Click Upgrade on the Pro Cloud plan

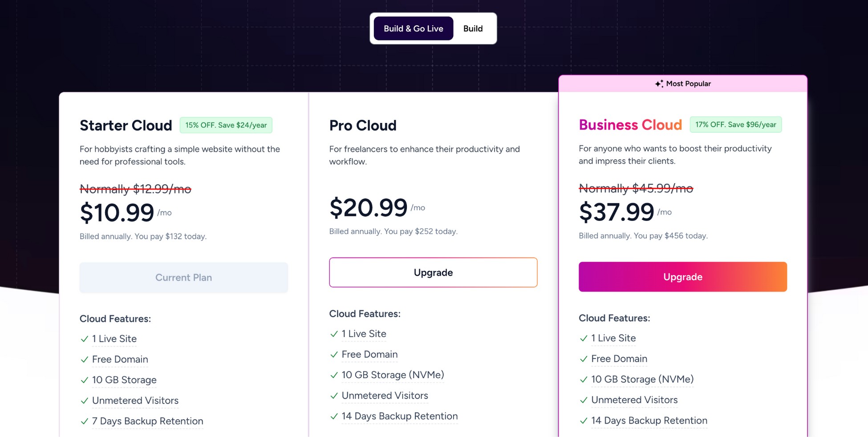click(433, 272)
